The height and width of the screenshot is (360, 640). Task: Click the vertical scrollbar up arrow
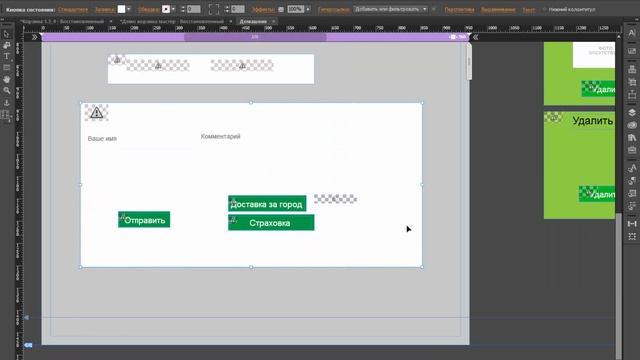pyautogui.click(x=619, y=37)
